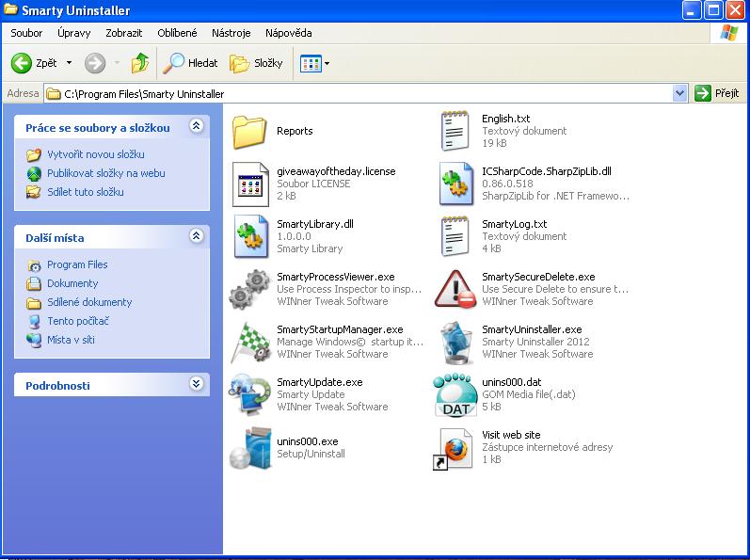Open the Nástroje menu
This screenshot has width=750, height=560.
(x=231, y=33)
